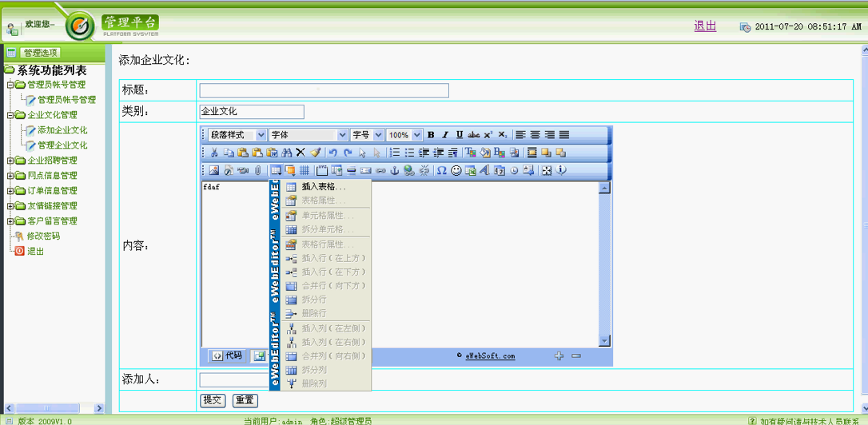Image resolution: width=868 pixels, height=425 pixels.
Task: Toggle Strikethrough abc formatting
Action: click(474, 135)
